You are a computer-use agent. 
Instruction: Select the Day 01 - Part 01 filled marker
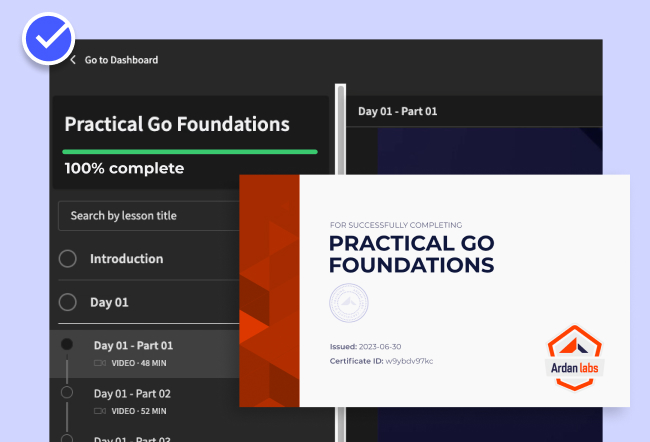67,344
